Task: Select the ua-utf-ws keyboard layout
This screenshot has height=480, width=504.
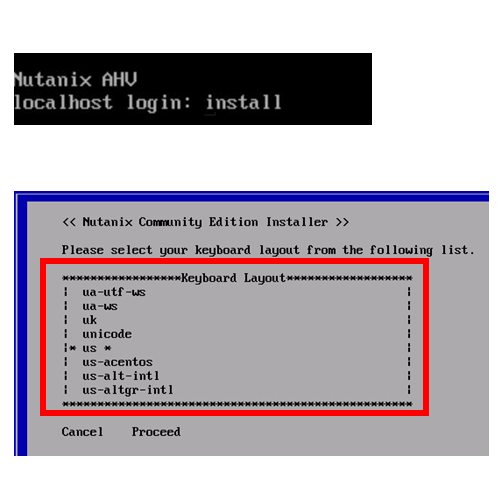Action: 114,292
